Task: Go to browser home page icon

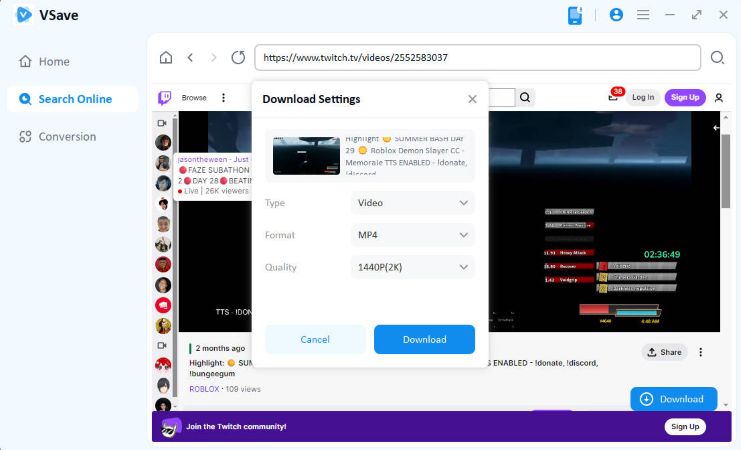Action: click(166, 58)
